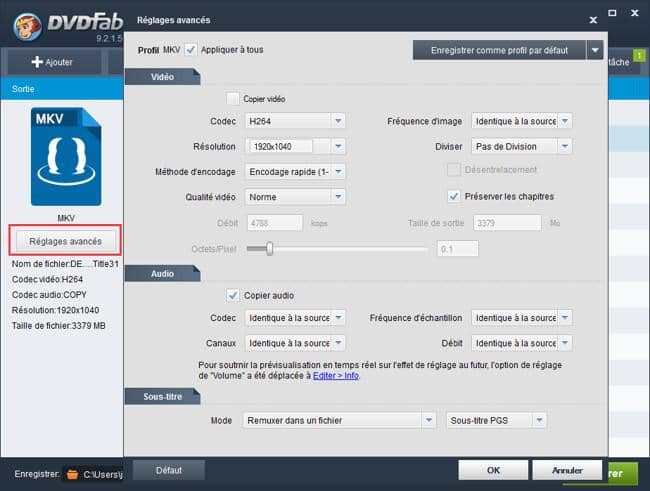Select the Vidéo section tab
The width and height of the screenshot is (650, 491).
coord(162,77)
